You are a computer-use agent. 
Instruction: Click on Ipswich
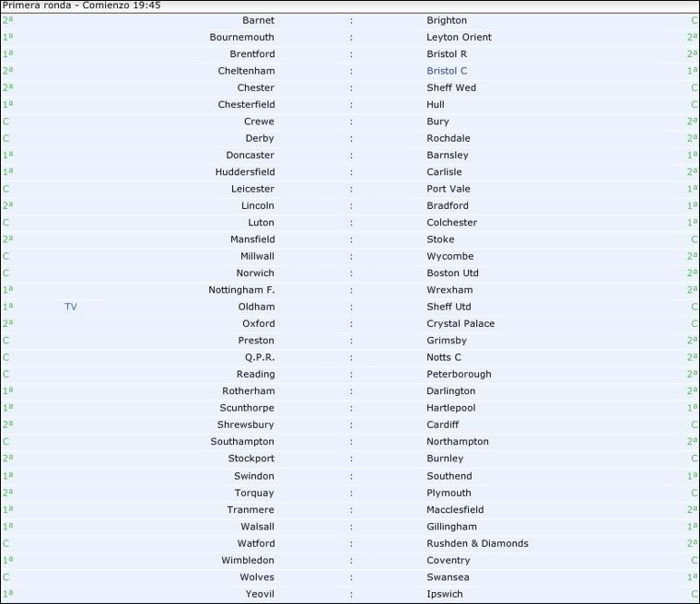click(445, 594)
